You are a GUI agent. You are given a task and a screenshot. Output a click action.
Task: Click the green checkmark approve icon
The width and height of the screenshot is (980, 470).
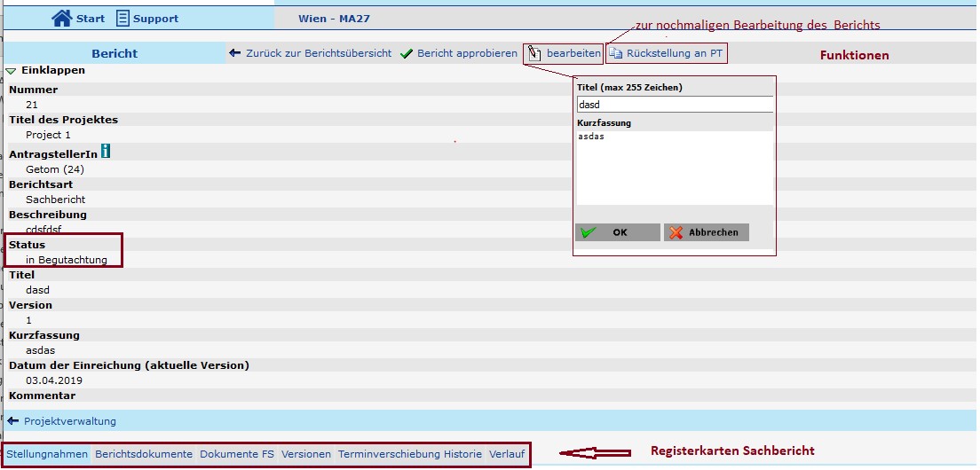coord(407,54)
